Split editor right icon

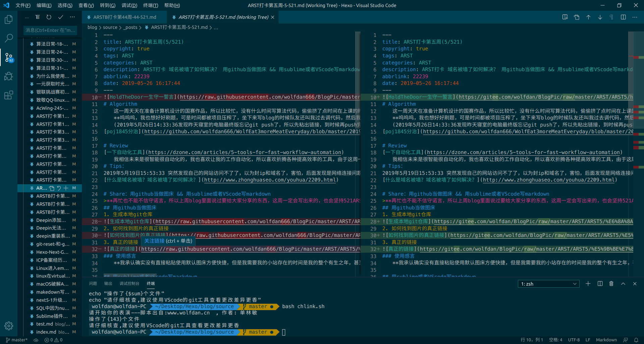click(623, 17)
